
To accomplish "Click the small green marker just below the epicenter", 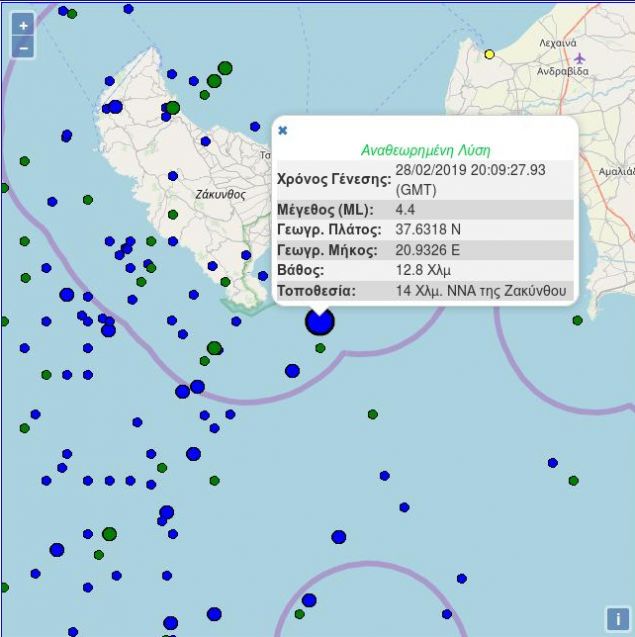I will (x=320, y=348).
